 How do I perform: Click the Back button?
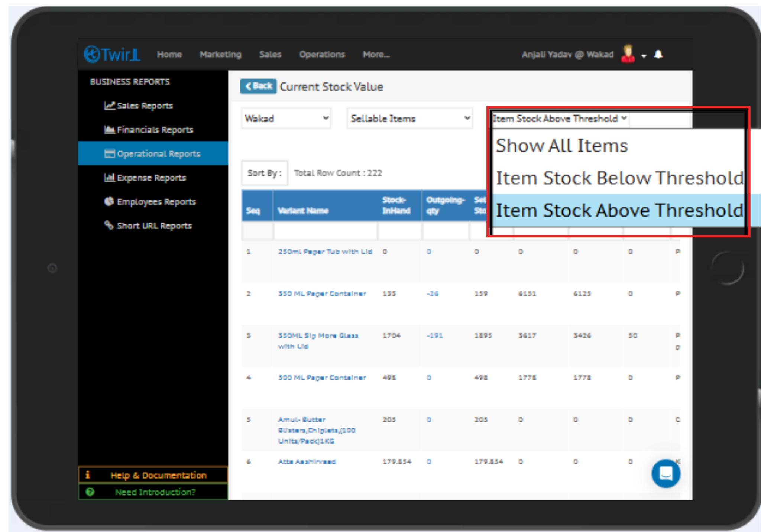tap(258, 86)
